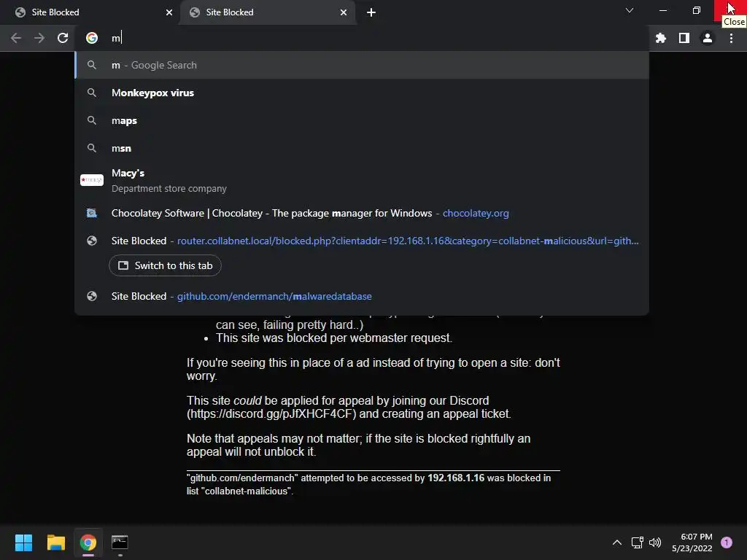Restore down the Chrome window
The image size is (747, 560).
pos(697,10)
